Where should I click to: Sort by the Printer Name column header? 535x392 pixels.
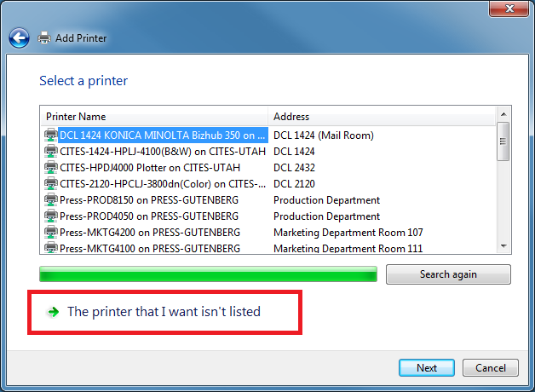[153, 116]
